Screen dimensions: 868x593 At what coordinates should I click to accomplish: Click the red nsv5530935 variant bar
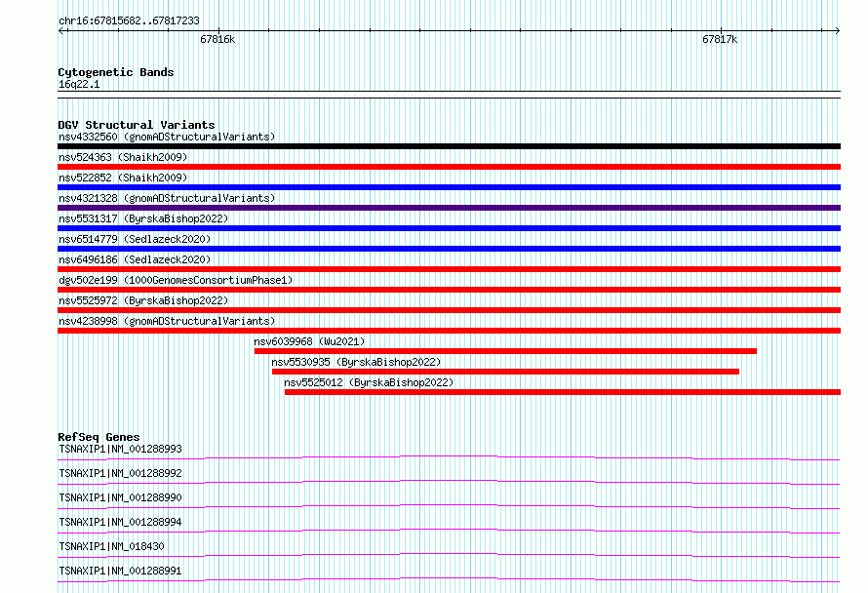[x=505, y=372]
